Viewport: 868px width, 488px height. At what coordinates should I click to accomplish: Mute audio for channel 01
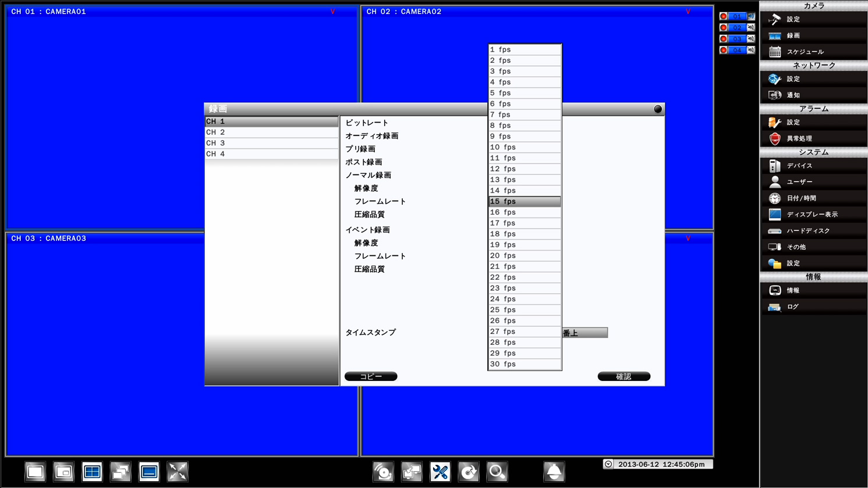[x=751, y=16]
